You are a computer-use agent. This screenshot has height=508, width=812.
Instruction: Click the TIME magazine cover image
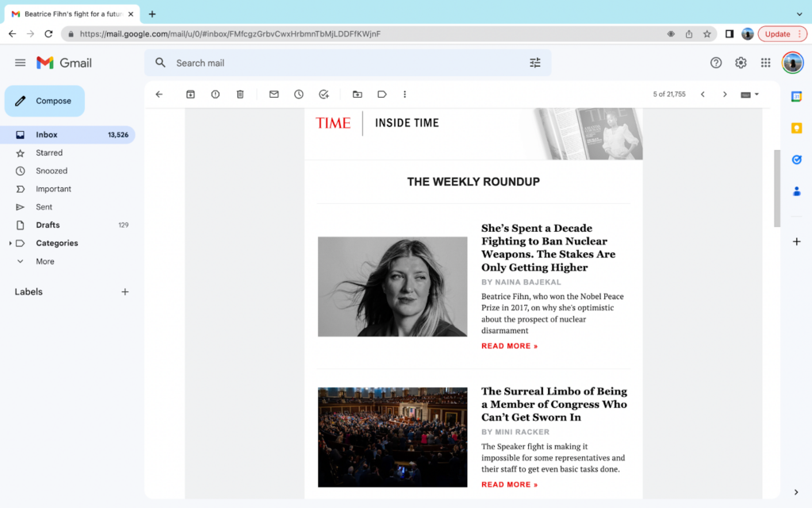coord(590,133)
